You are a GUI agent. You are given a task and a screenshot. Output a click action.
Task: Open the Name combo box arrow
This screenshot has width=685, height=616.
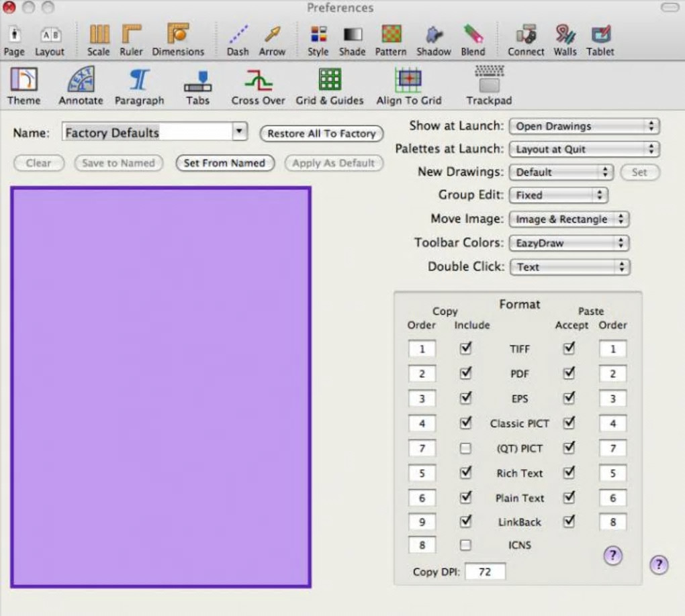[239, 132]
